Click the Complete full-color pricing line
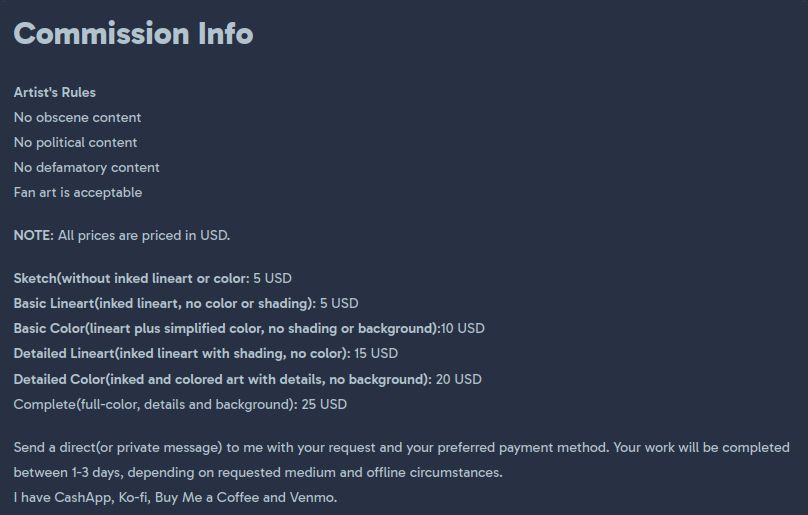808x515 pixels. click(155, 404)
